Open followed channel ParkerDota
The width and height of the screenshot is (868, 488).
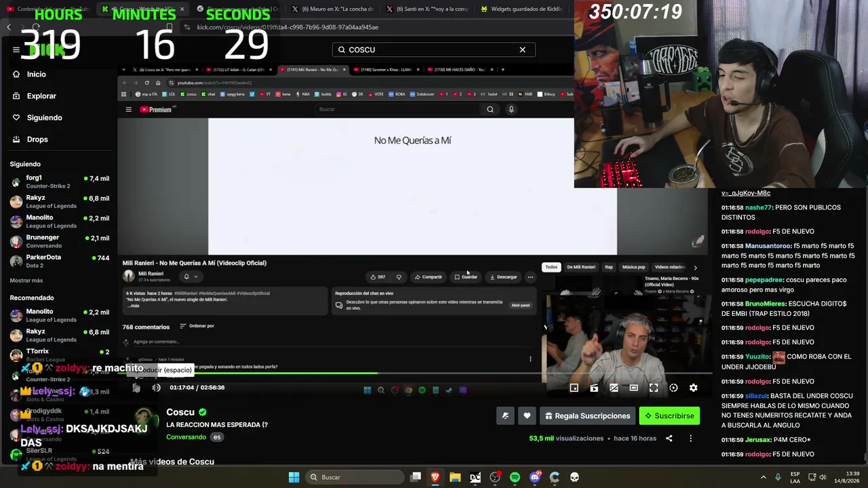(x=60, y=261)
